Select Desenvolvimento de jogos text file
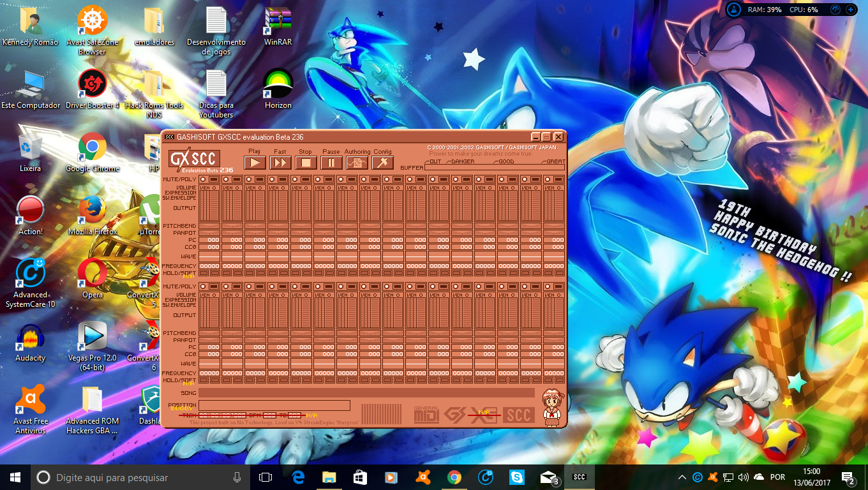Screen dimensions: 868x490 [216, 31]
